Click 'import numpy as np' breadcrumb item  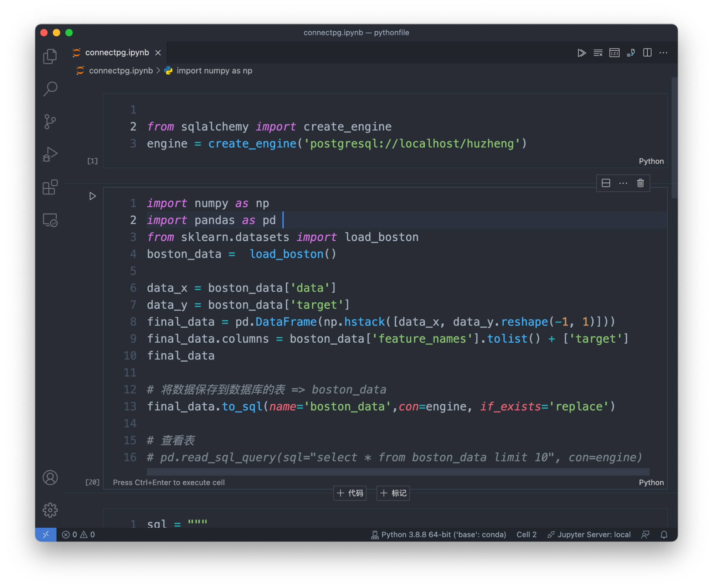[x=214, y=71]
